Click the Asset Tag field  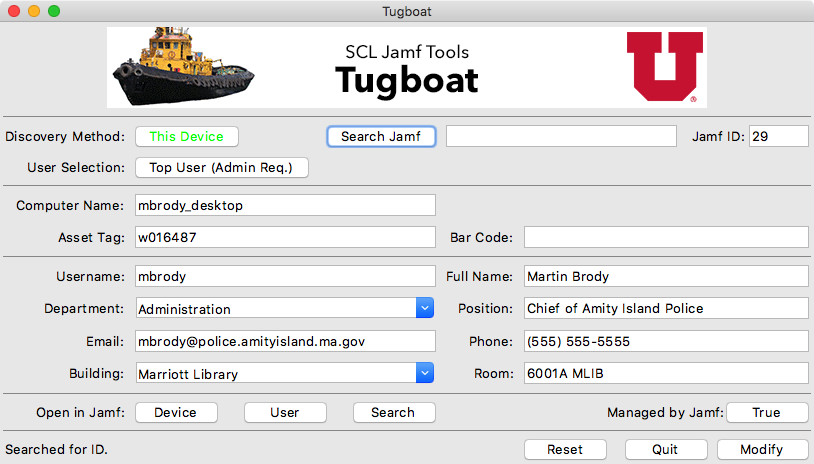coord(285,237)
